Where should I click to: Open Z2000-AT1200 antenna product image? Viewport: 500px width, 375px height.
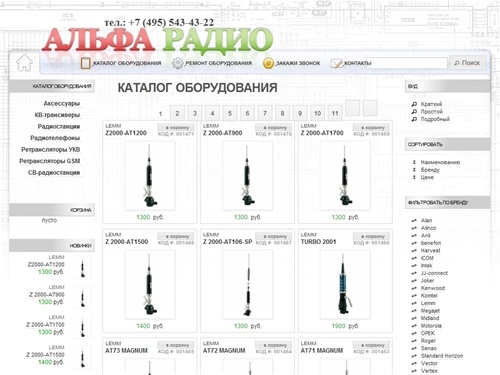point(150,176)
